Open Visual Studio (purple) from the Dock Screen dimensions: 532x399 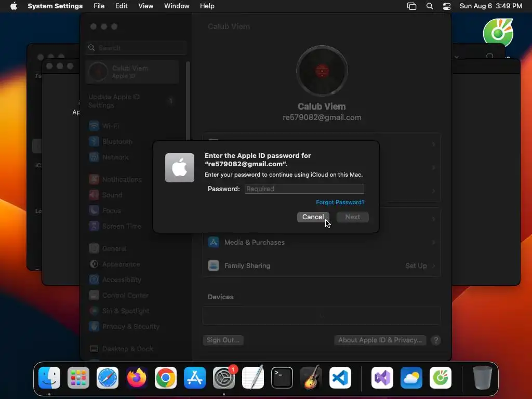pos(382,378)
